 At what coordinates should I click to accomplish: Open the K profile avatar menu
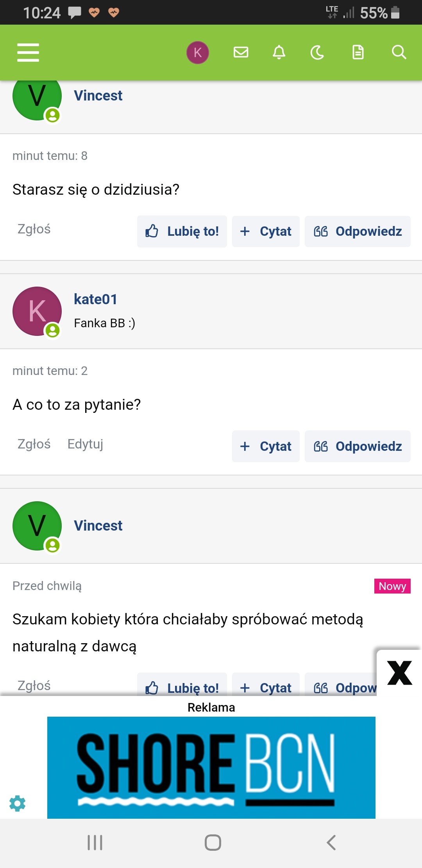pyautogui.click(x=198, y=52)
